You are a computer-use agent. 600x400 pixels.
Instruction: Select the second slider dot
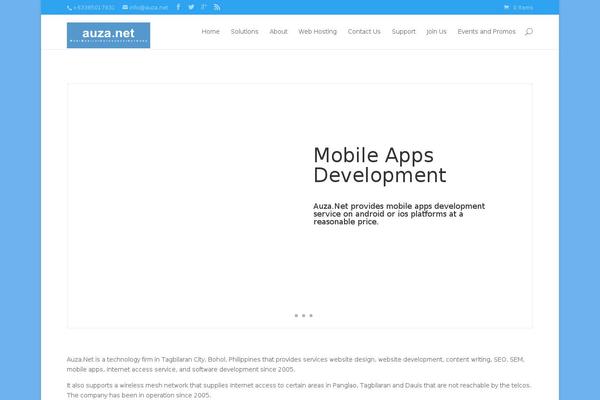[303, 316]
